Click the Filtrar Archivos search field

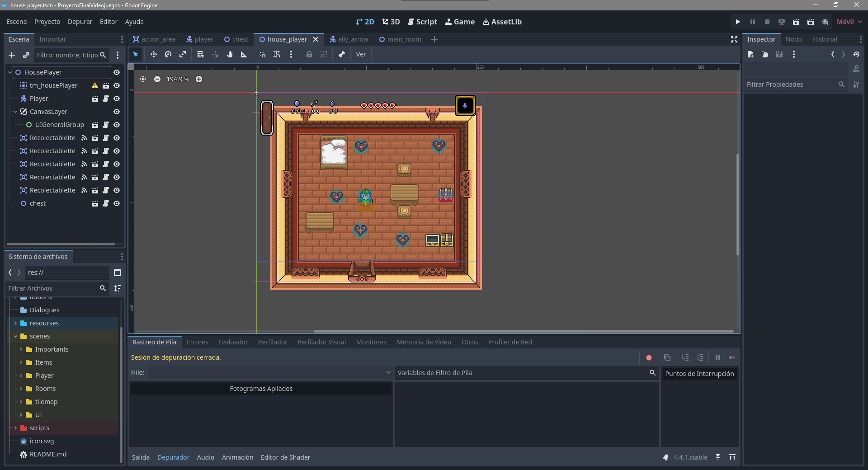click(x=52, y=288)
